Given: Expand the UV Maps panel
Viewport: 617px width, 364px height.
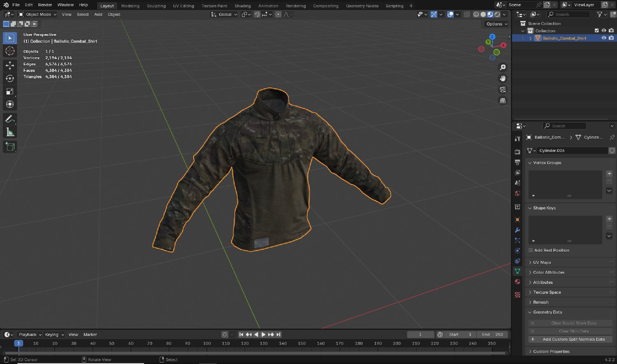Looking at the screenshot, I should 542,263.
